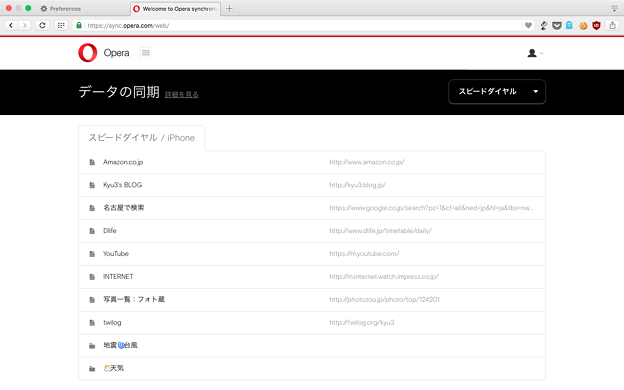Open a new tab with plus button
Screen dimensions: 624x390
click(x=229, y=8)
